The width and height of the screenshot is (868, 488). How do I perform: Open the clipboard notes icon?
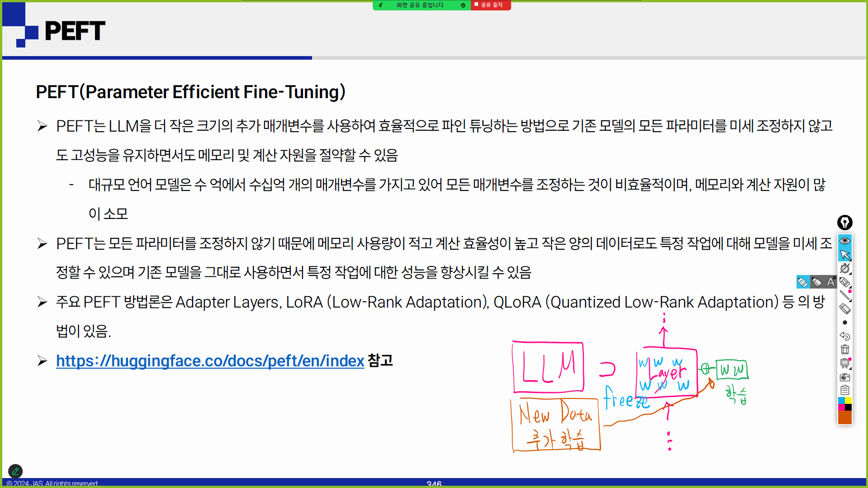coord(844,390)
